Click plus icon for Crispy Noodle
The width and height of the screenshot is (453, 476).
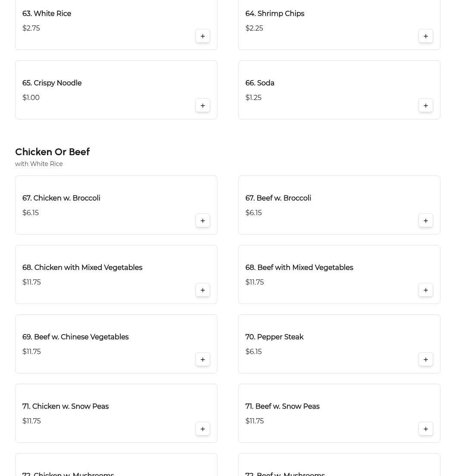pos(203,106)
